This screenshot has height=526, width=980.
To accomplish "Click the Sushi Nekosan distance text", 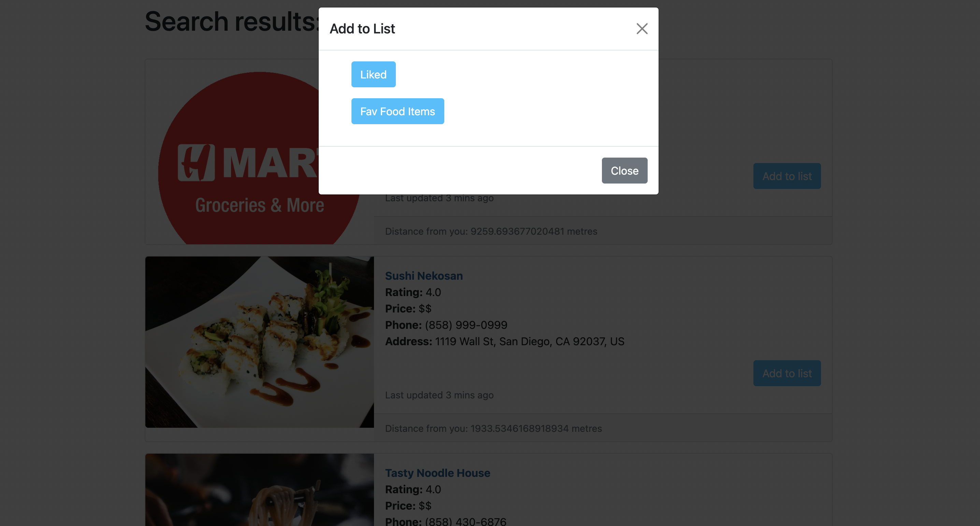I will coord(493,428).
